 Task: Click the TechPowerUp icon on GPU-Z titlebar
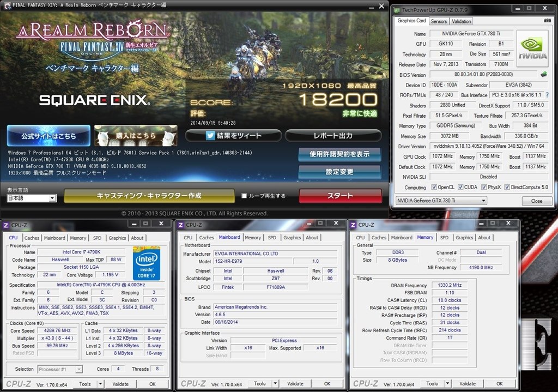click(x=396, y=9)
